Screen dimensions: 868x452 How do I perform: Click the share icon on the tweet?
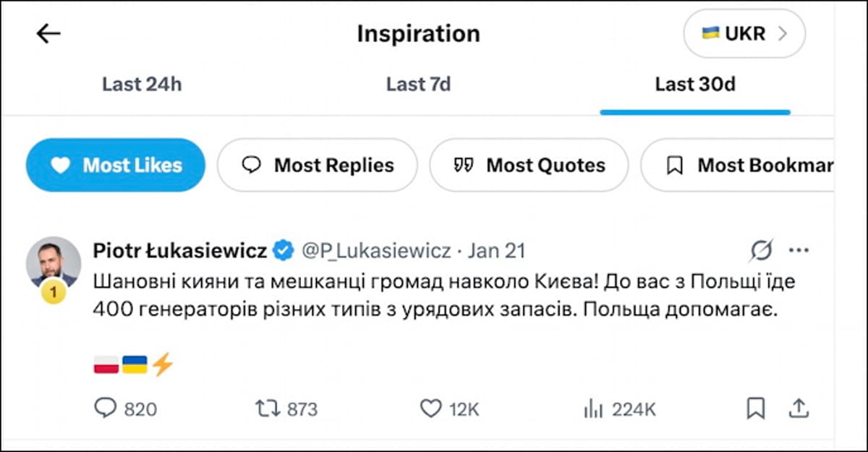[x=798, y=408]
